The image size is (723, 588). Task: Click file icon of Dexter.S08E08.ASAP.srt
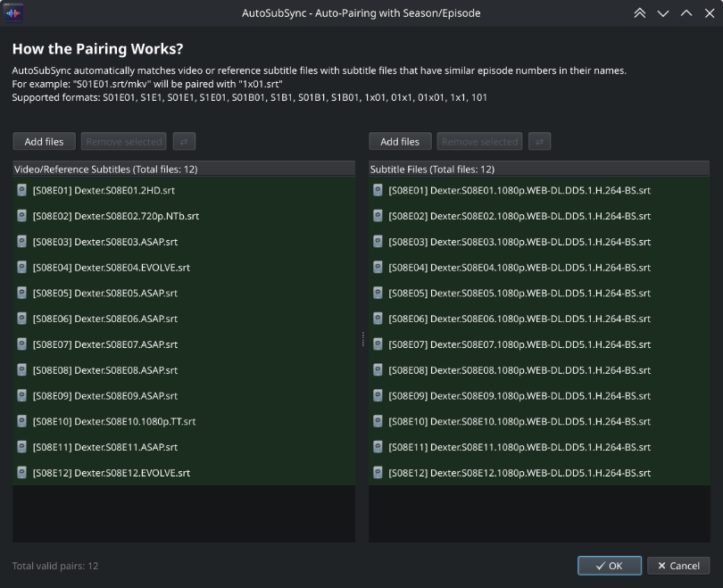tap(21, 369)
